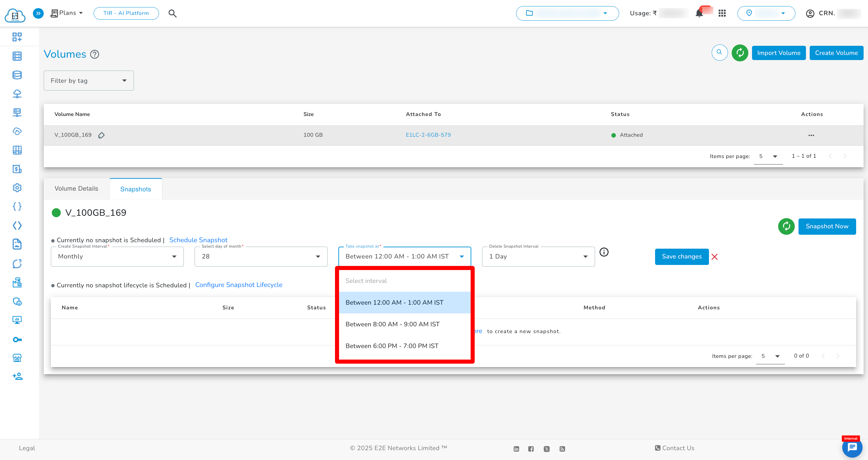Click the green refresh icon beside Import Volume

click(x=740, y=53)
